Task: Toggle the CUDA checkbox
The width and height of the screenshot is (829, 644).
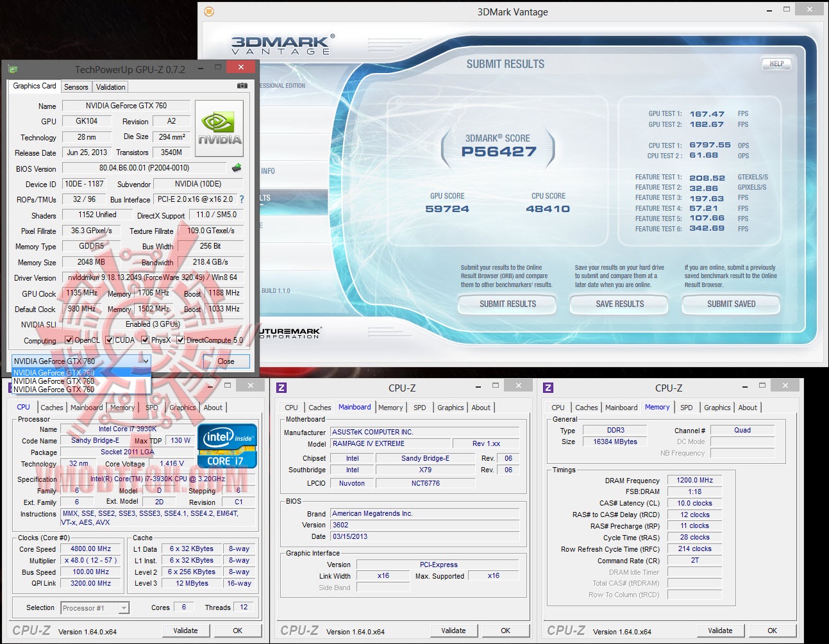Action: pyautogui.click(x=110, y=340)
